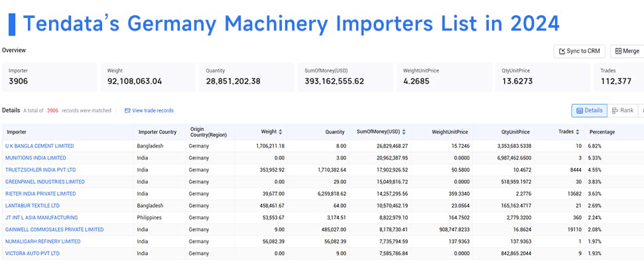Open GAINWELL COMMOSALES PRIVATE LIMITED importer
This screenshot has height=269, width=644.
[x=54, y=230]
